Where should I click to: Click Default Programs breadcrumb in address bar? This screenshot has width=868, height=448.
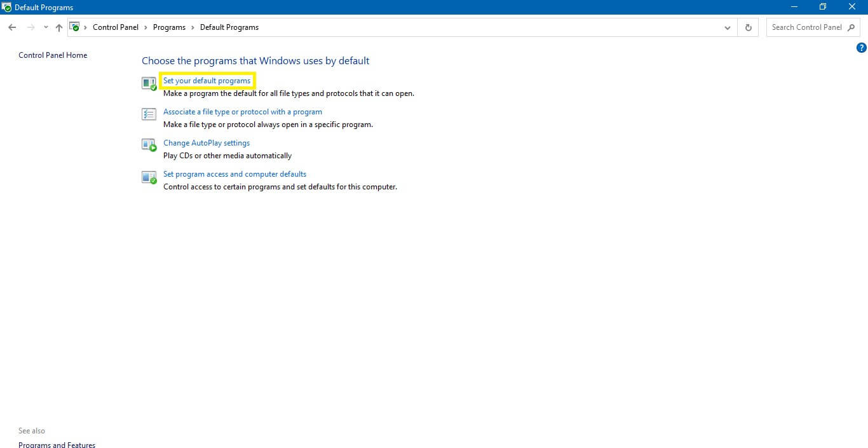click(x=229, y=27)
